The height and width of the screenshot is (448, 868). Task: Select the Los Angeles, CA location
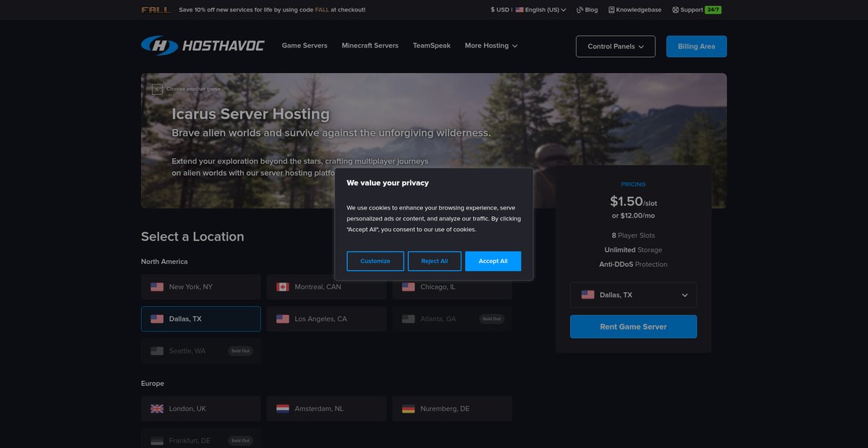(326, 319)
